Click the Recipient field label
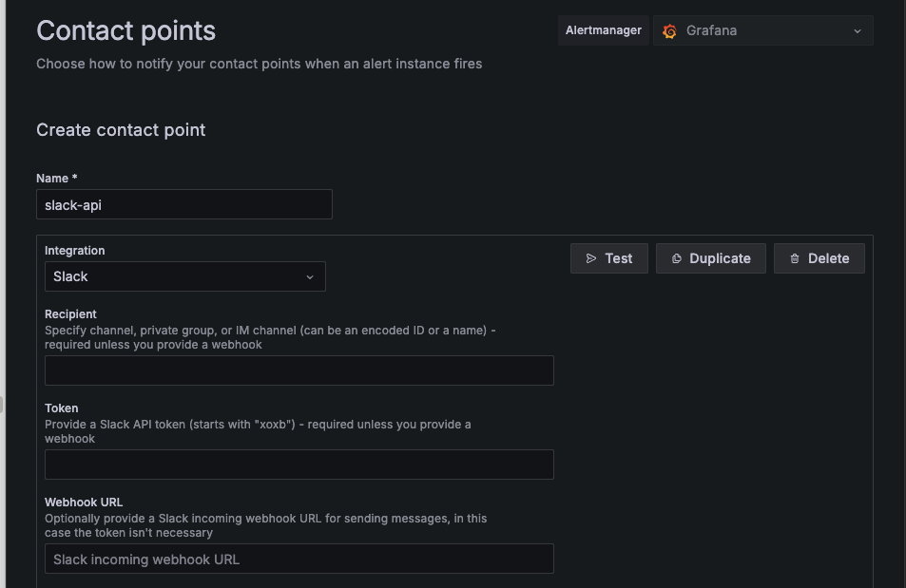906x588 pixels. (70, 313)
